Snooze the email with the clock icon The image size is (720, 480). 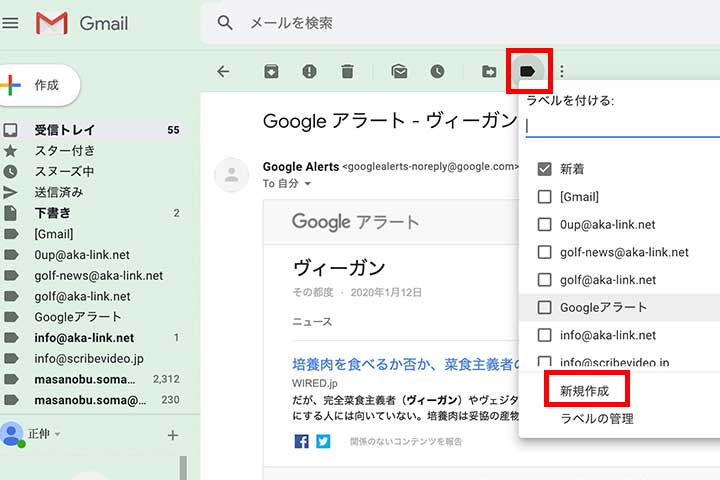click(x=437, y=71)
